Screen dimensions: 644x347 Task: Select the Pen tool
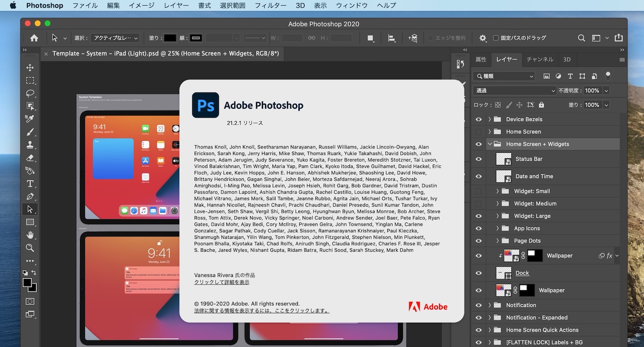30,196
